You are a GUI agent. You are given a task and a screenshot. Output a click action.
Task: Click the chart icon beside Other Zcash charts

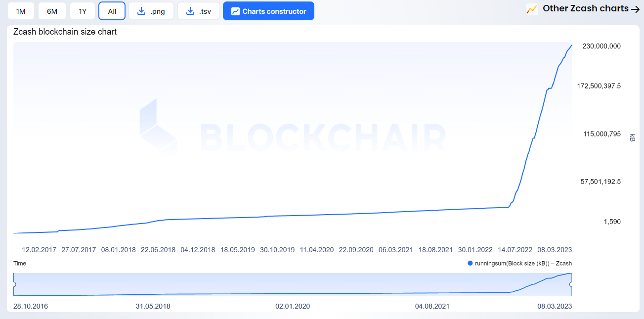[x=532, y=9]
